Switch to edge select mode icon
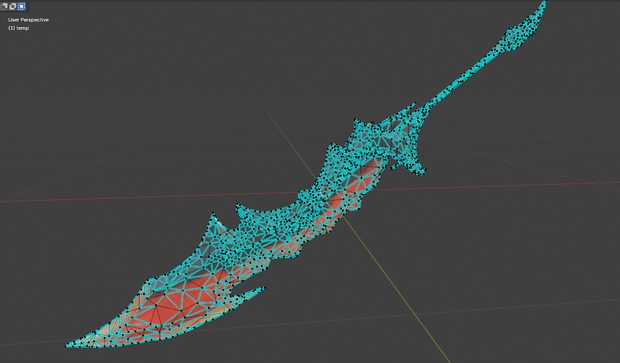Screen dimensions: 620x363 tap(13, 6)
